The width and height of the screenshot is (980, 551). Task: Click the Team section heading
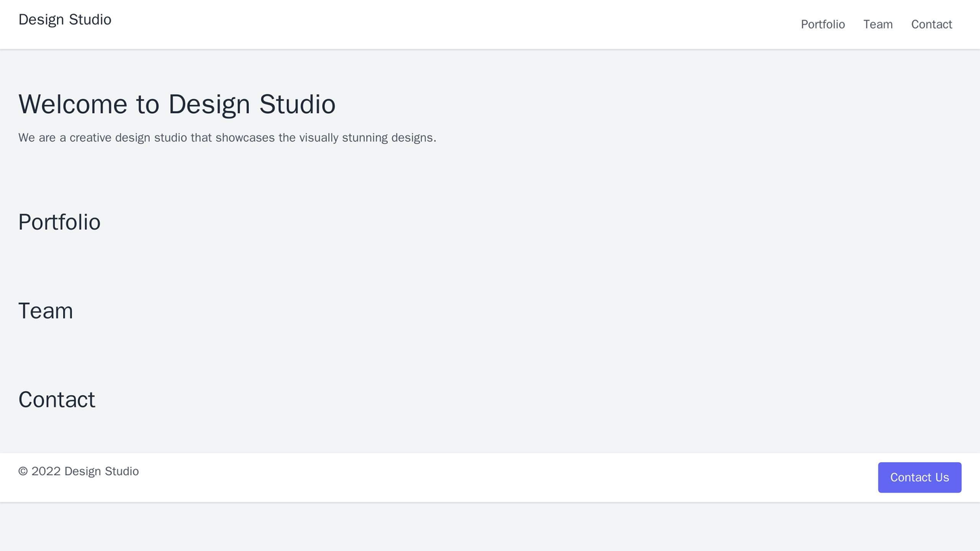pyautogui.click(x=45, y=311)
